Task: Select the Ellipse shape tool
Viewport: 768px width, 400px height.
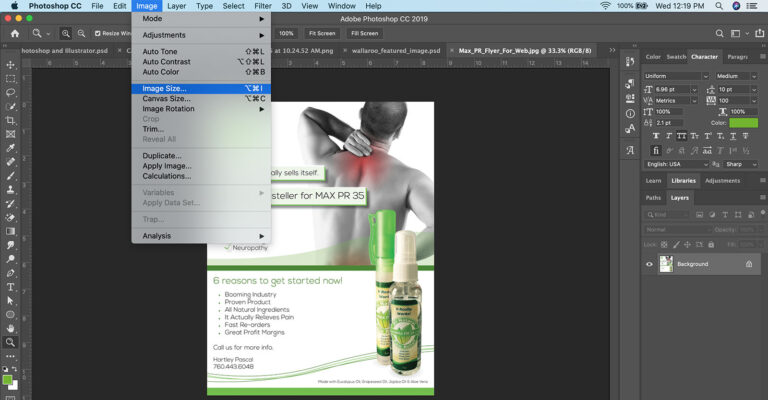Action: tap(10, 314)
